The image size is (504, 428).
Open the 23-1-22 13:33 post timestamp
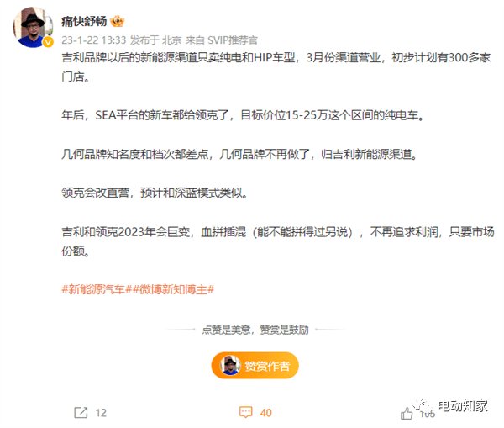pos(93,40)
